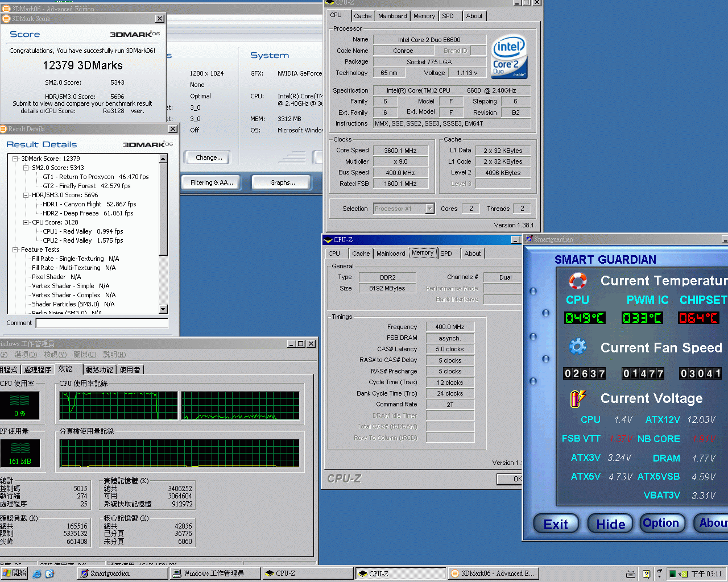This screenshot has width=728, height=582.
Task: Open the 處理程序 tab in Task Manager
Action: [38, 369]
